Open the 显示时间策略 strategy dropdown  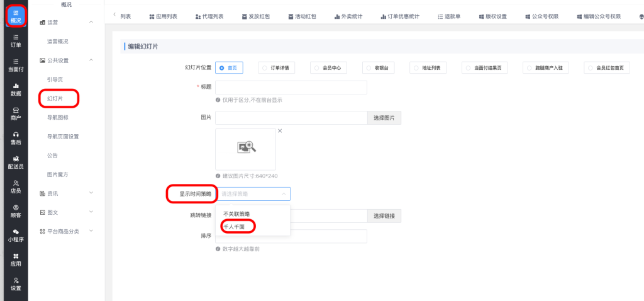[x=253, y=194]
